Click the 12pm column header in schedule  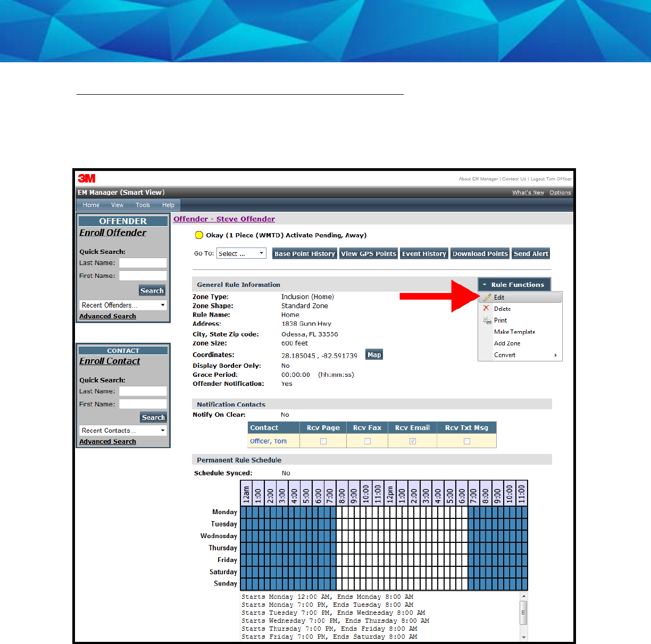(390, 493)
